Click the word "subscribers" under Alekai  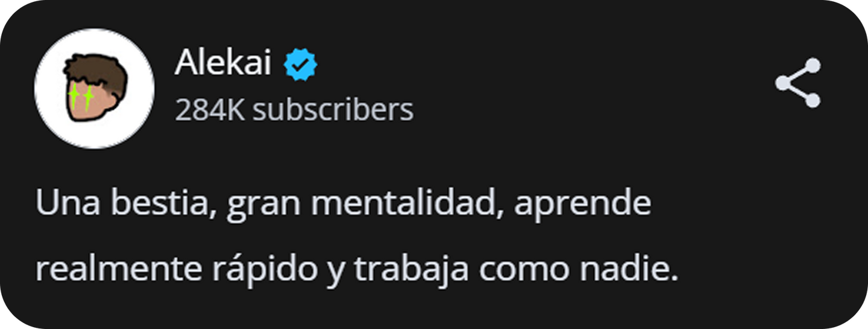point(333,110)
